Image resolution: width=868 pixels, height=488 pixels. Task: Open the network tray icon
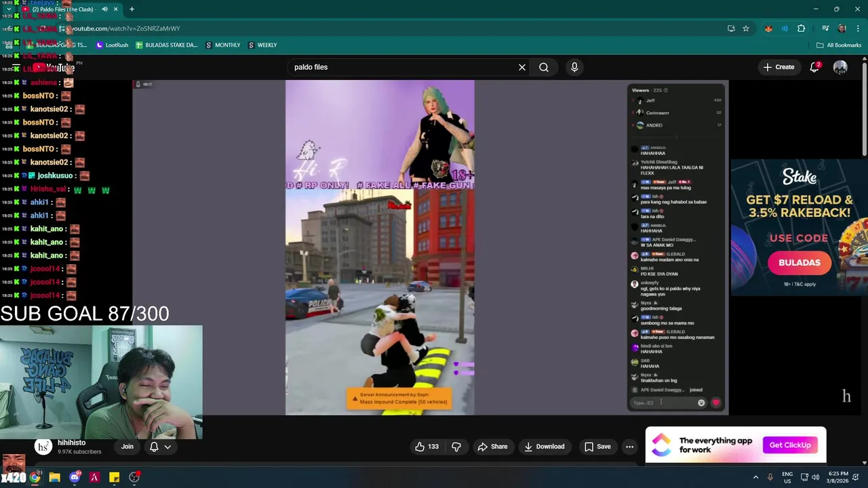(x=805, y=478)
